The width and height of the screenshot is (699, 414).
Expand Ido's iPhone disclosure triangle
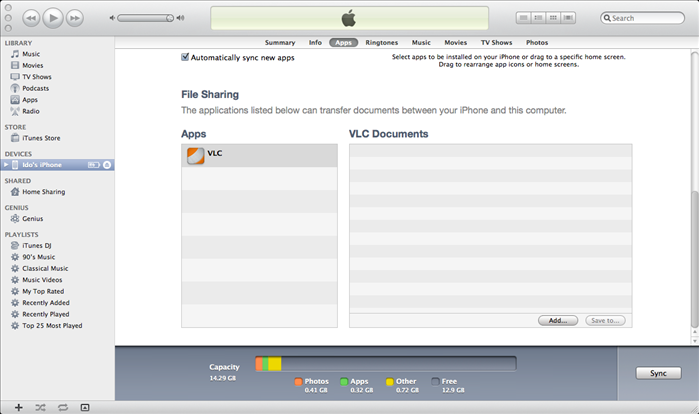point(6,165)
